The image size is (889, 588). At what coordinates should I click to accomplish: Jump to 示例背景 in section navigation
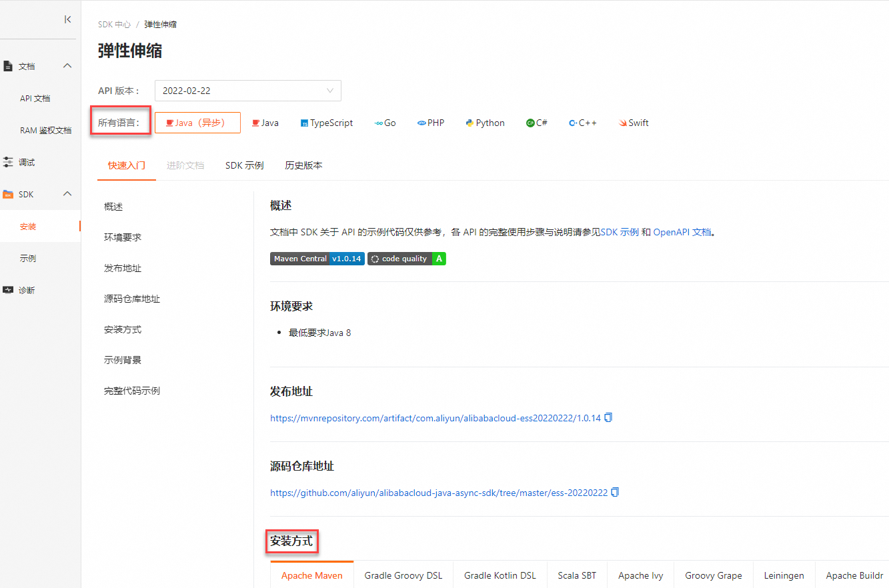tap(123, 360)
